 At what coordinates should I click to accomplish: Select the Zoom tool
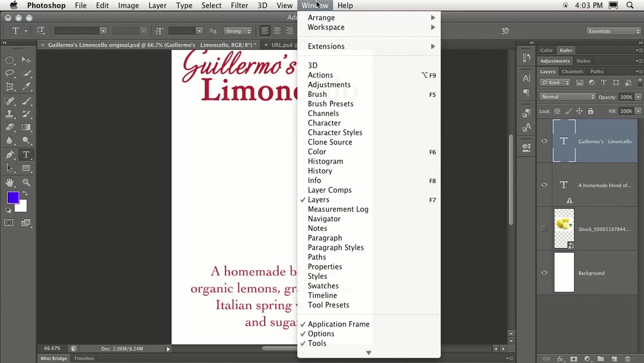click(x=26, y=183)
